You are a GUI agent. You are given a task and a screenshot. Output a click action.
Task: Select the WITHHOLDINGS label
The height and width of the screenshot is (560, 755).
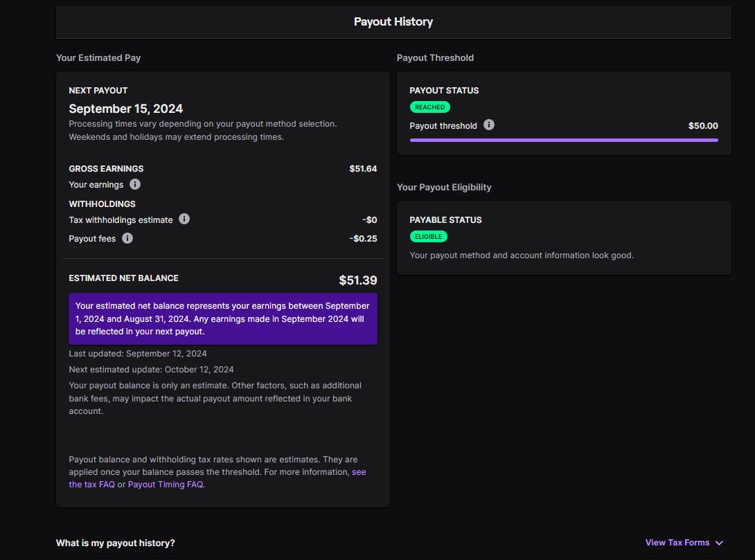102,204
